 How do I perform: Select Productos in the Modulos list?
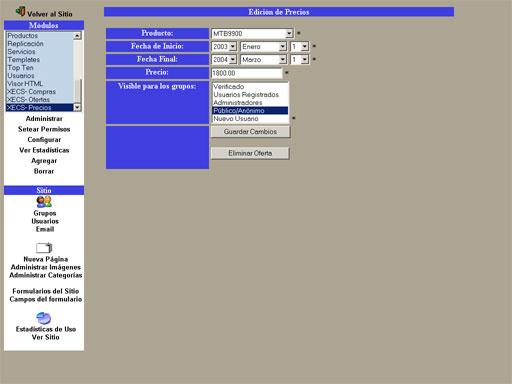(40, 36)
